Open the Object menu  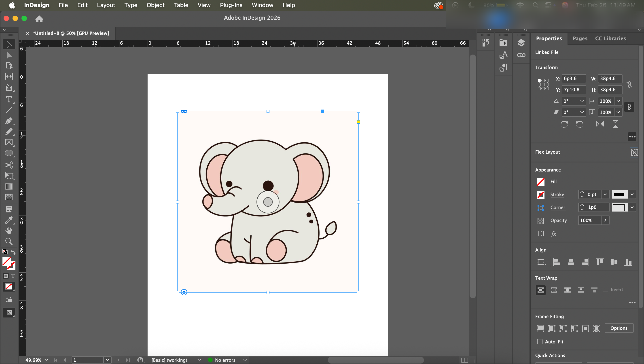click(x=155, y=5)
